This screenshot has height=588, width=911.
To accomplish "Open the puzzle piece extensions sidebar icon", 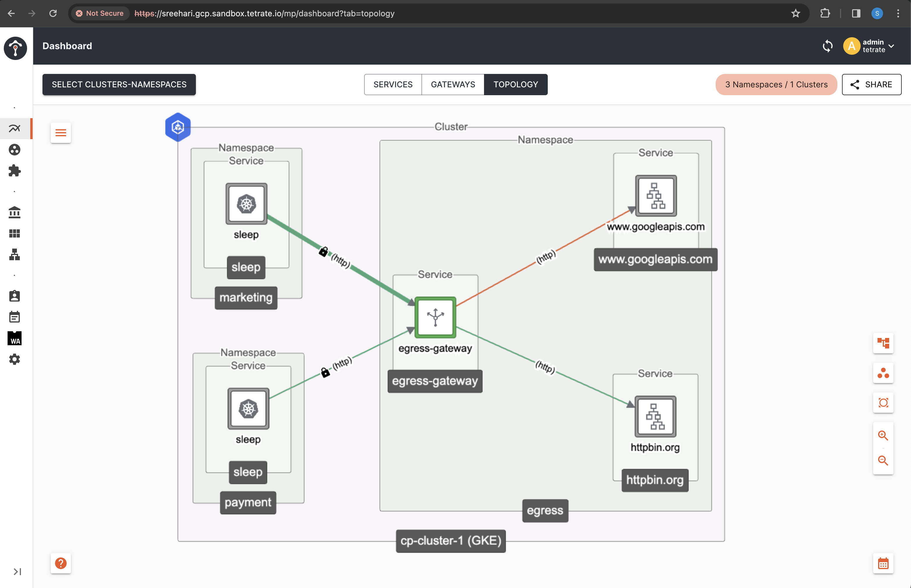I will tap(15, 171).
